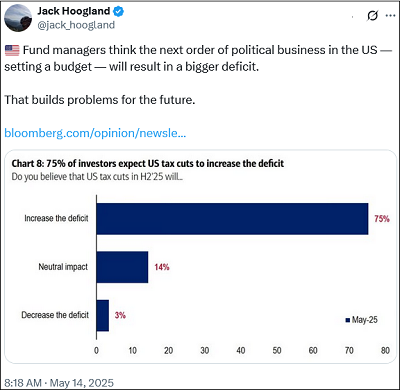Click the Jack Hoogland display name
The image size is (400, 390).
tap(73, 11)
